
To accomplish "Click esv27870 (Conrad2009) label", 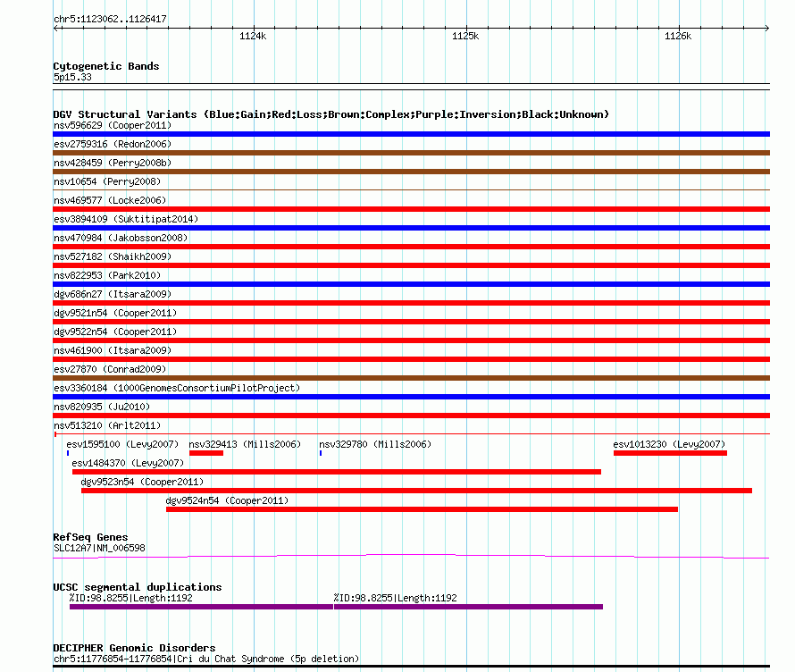I will (x=110, y=369).
